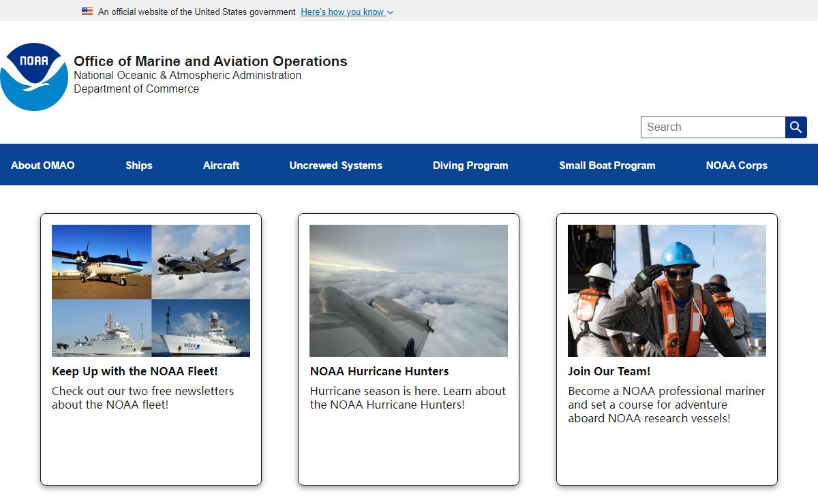Open the Uncrewed Systems menu

click(x=336, y=166)
